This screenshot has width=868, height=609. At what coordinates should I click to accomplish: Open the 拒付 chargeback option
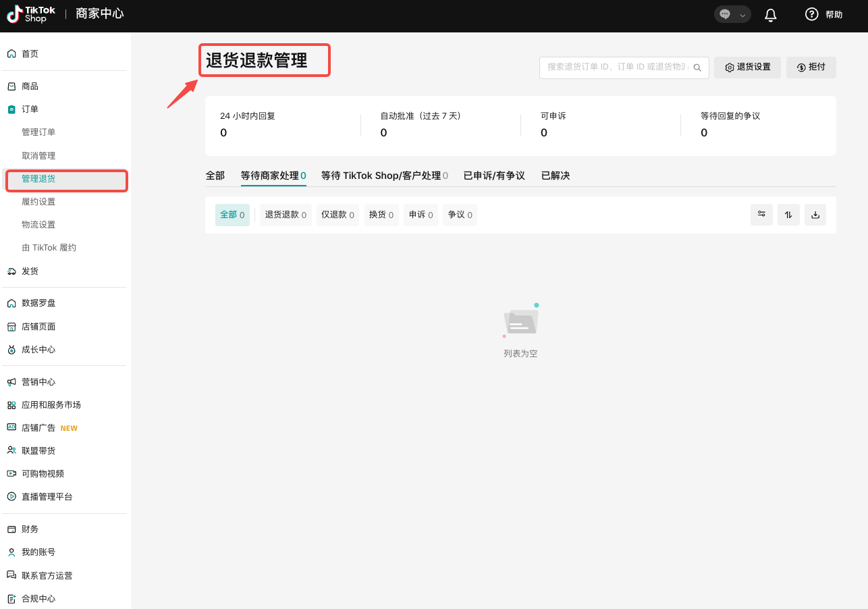pos(811,67)
